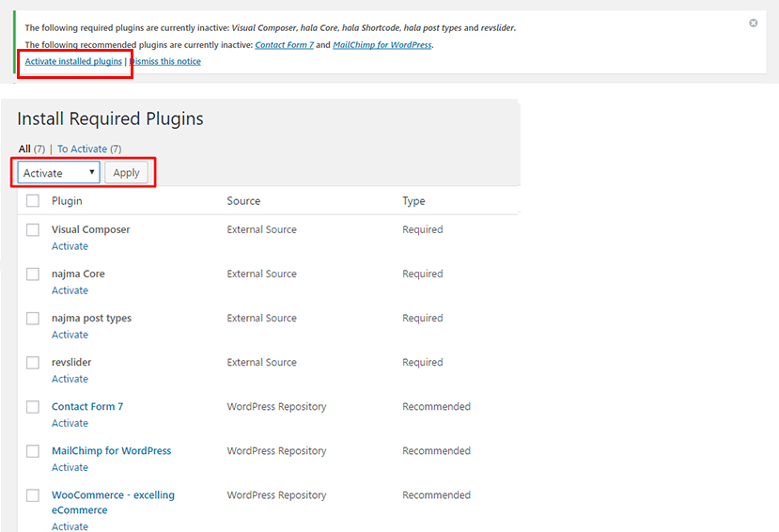779x532 pixels.
Task: Activate the MailChimp for WordPress plugin
Action: coord(70,467)
